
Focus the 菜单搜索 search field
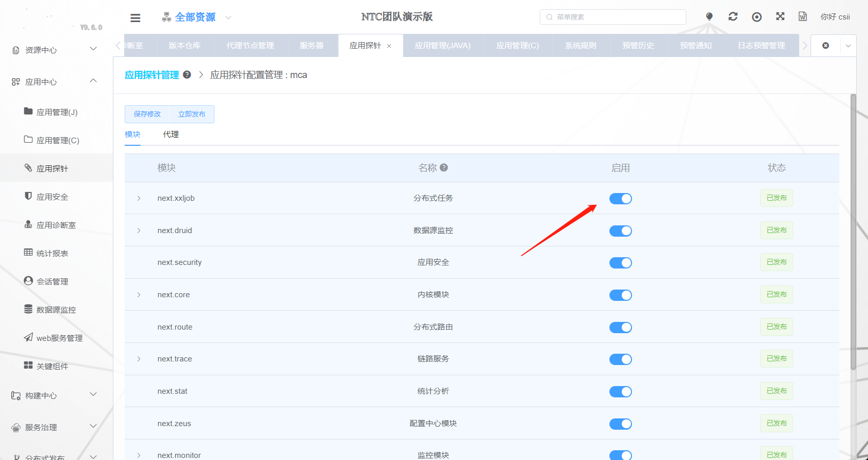coord(613,17)
